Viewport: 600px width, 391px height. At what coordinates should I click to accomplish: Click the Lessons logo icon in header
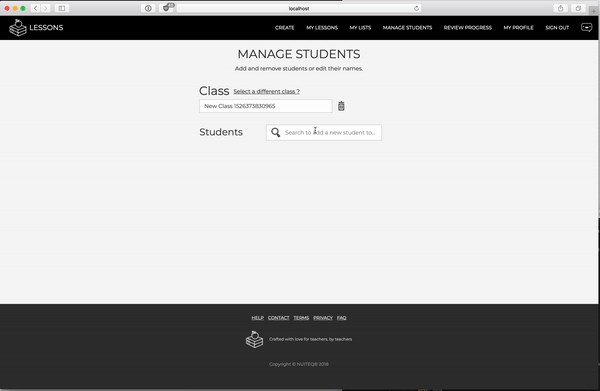coord(18,28)
